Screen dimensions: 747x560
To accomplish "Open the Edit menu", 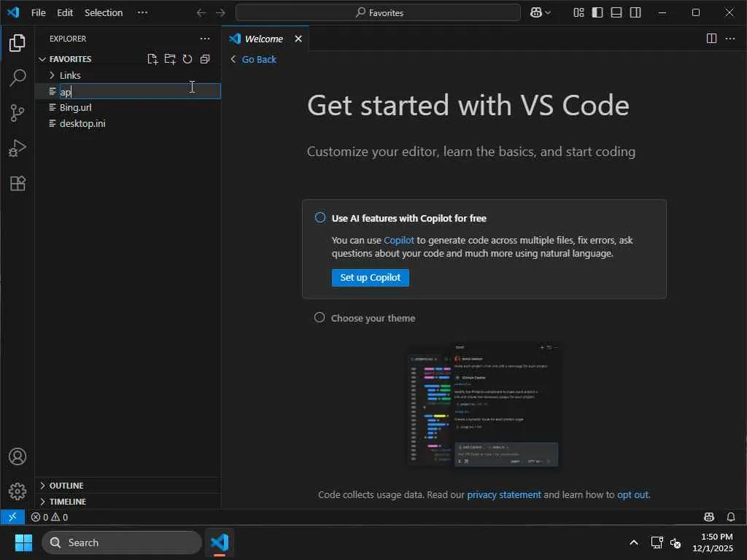I will point(65,13).
